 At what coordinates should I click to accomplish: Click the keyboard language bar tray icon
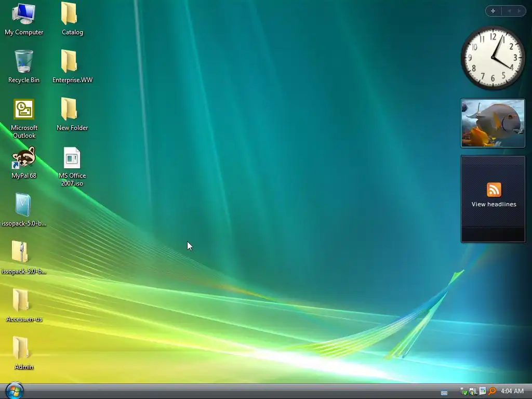click(444, 393)
